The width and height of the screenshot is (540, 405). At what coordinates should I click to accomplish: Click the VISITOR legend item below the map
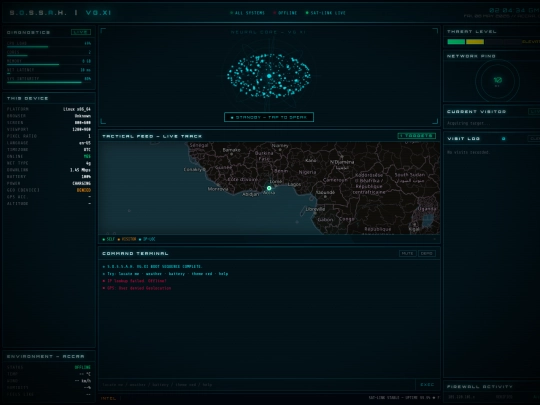click(127, 239)
